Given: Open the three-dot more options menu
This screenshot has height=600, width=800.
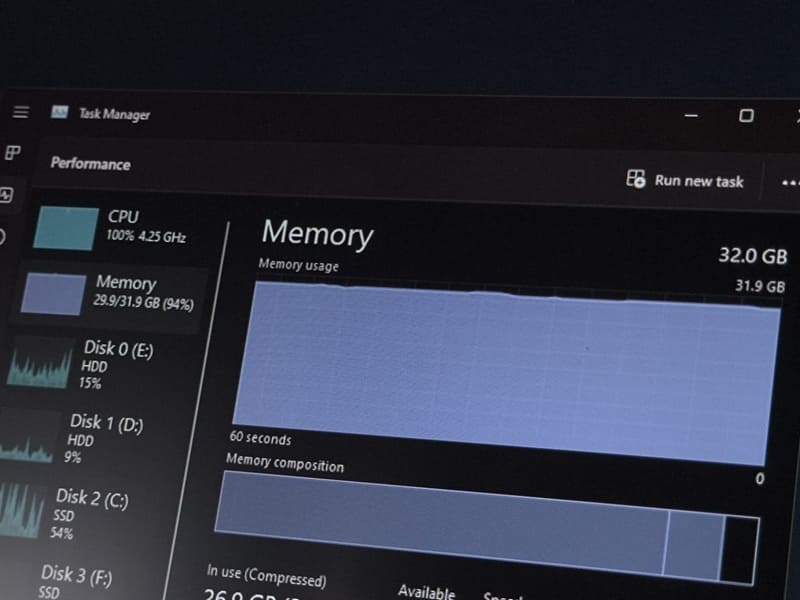Looking at the screenshot, I should pyautogui.click(x=790, y=183).
